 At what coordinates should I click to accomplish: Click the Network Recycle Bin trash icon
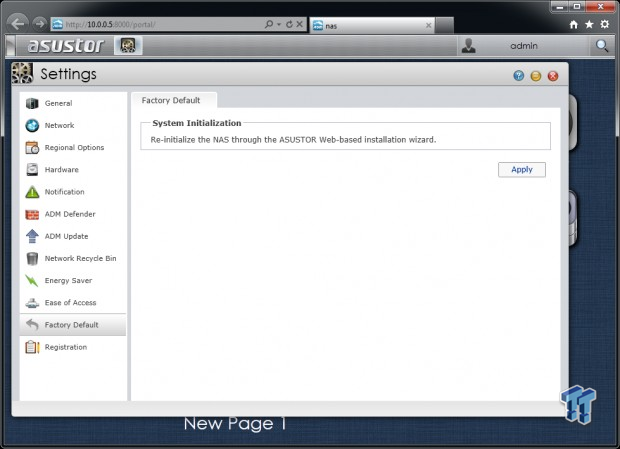(x=32, y=258)
